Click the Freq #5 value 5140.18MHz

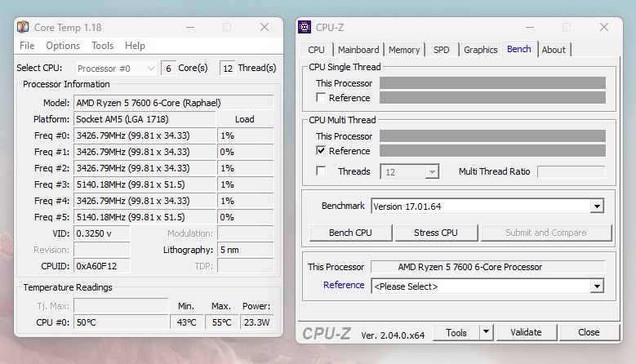click(x=145, y=217)
